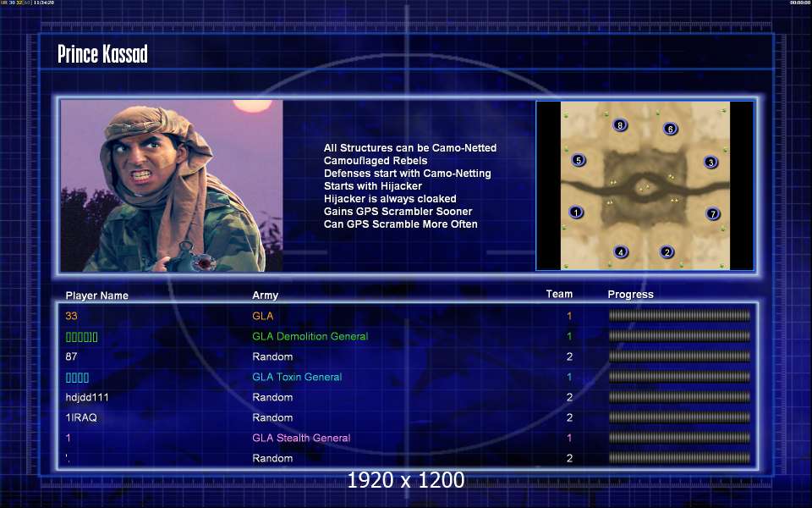The height and width of the screenshot is (508, 812).
Task: Click the 'Camouflaged Rebels' ability line
Action: [376, 161]
